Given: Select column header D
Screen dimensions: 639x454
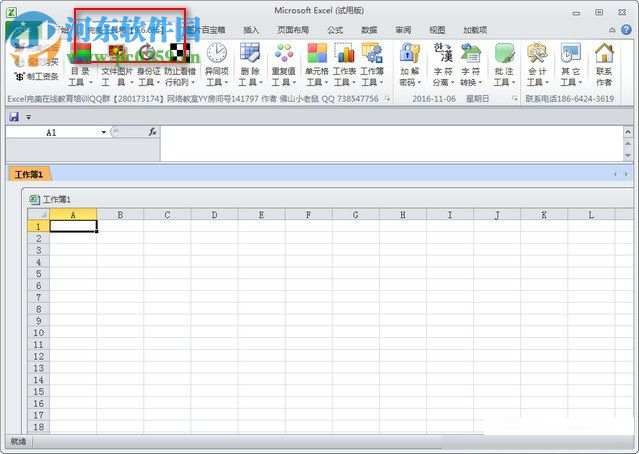Looking at the screenshot, I should (x=214, y=214).
